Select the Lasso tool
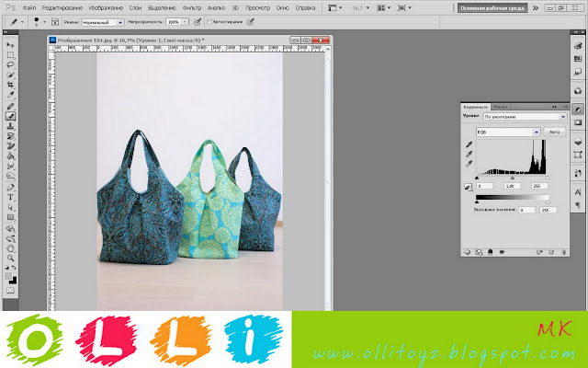Viewport: 588px width, 368px height. point(10,65)
